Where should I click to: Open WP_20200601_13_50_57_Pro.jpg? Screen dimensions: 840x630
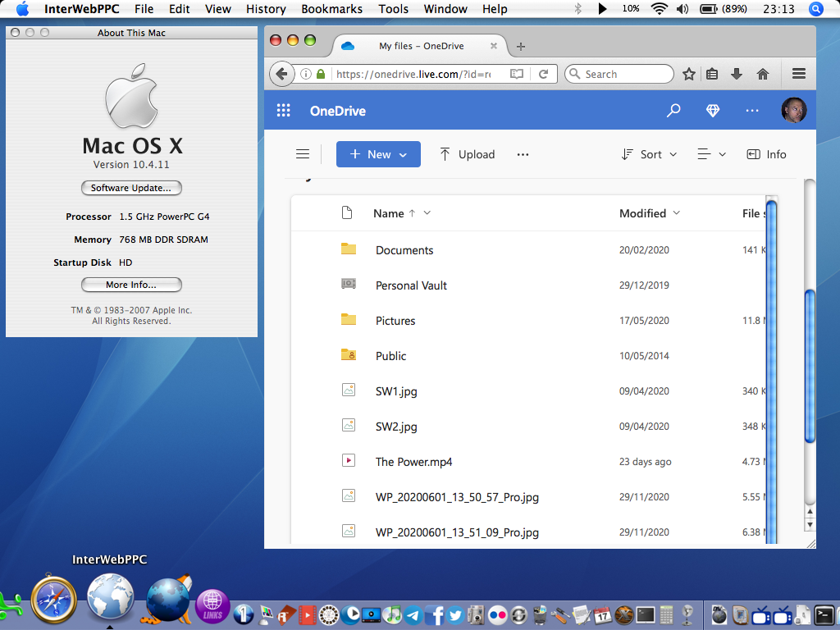[457, 497]
